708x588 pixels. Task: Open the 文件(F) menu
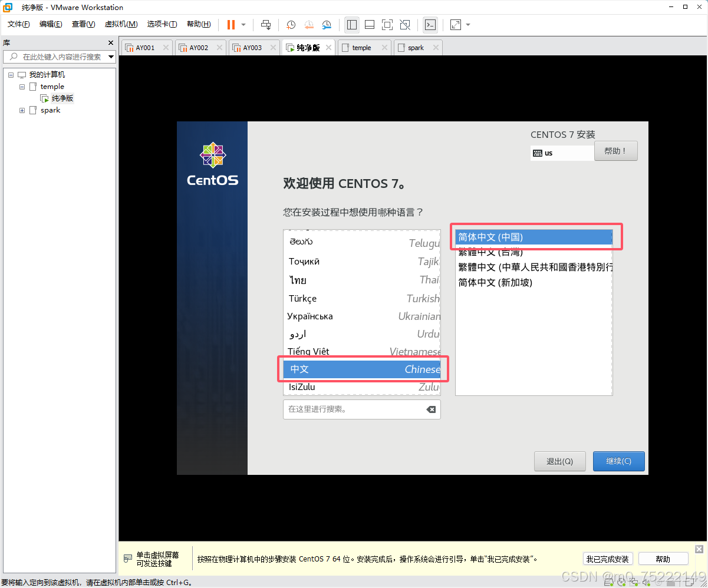(18, 24)
